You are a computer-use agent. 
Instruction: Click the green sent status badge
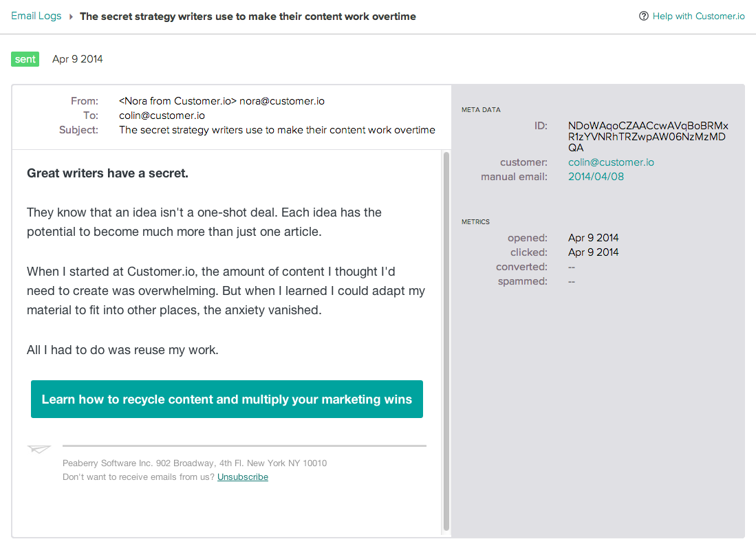(x=25, y=59)
